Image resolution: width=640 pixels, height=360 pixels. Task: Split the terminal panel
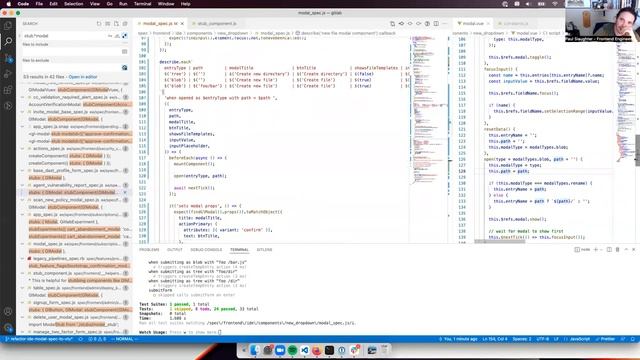coord(609,249)
